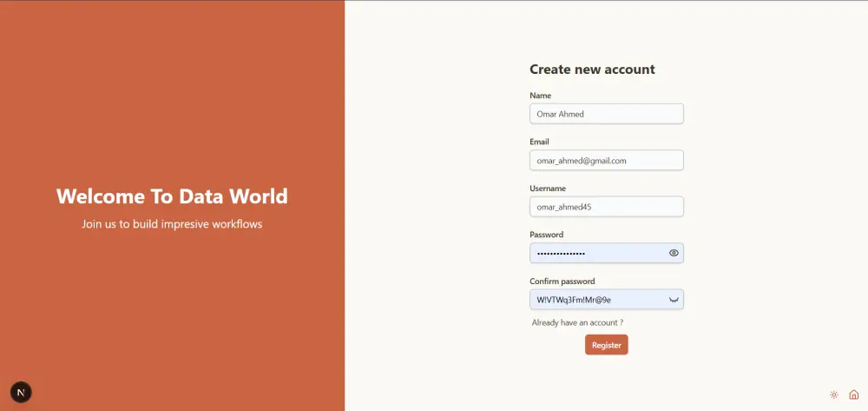
Task: Select the 'Email' label
Action: pos(539,142)
